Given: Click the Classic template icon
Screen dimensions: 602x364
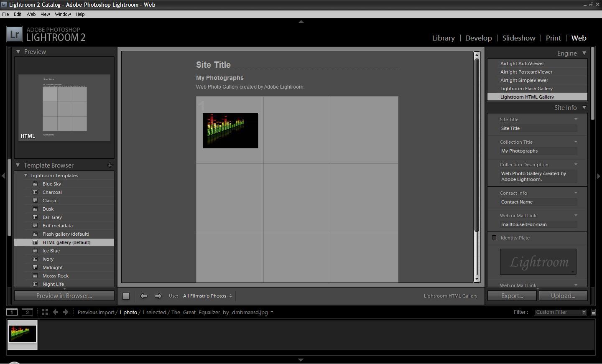Looking at the screenshot, I should point(35,201).
